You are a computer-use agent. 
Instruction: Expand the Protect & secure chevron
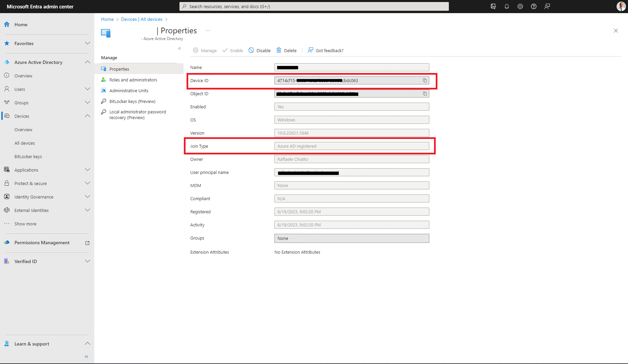pos(88,183)
